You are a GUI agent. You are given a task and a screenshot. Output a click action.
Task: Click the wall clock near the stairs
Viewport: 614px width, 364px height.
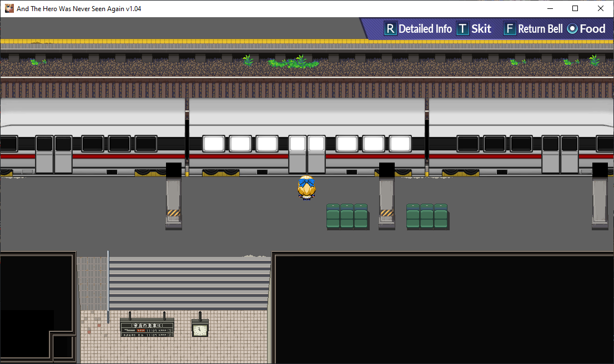click(x=200, y=328)
